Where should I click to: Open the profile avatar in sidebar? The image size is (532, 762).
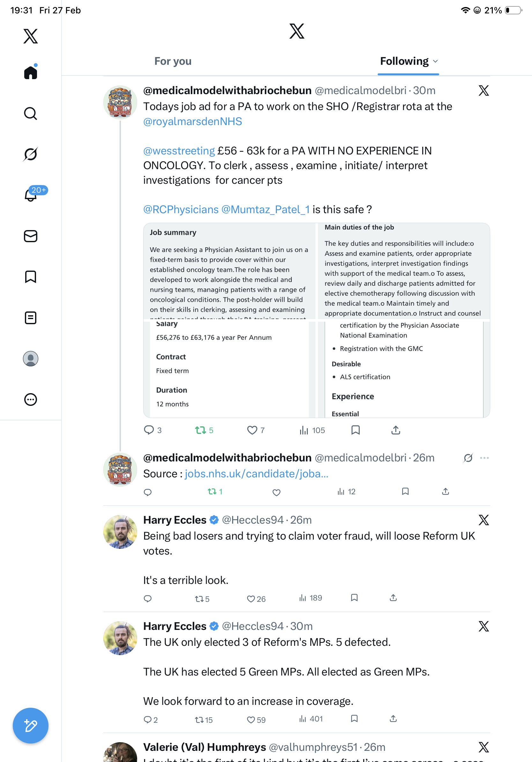click(x=31, y=358)
